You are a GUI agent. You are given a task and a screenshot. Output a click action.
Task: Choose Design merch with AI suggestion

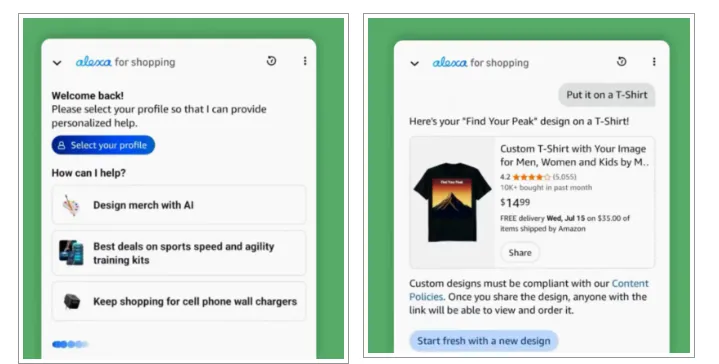pyautogui.click(x=179, y=205)
